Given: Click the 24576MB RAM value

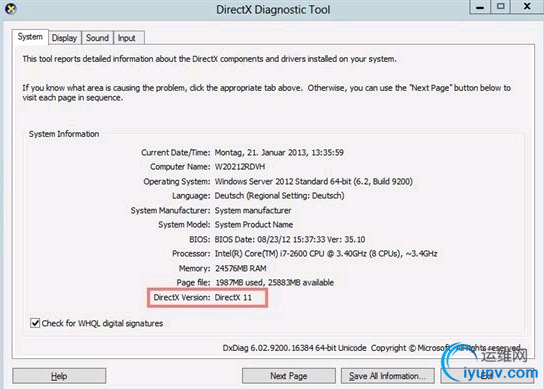Looking at the screenshot, I should pos(241,268).
